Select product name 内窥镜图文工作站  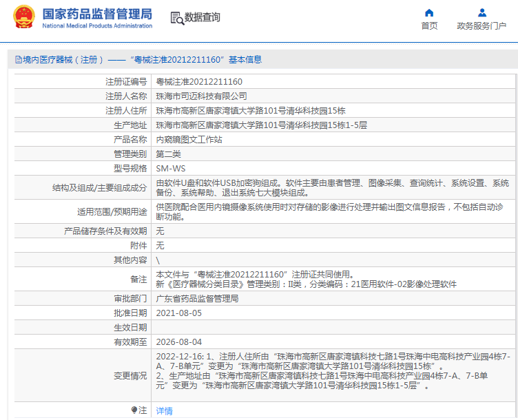tap(189, 140)
